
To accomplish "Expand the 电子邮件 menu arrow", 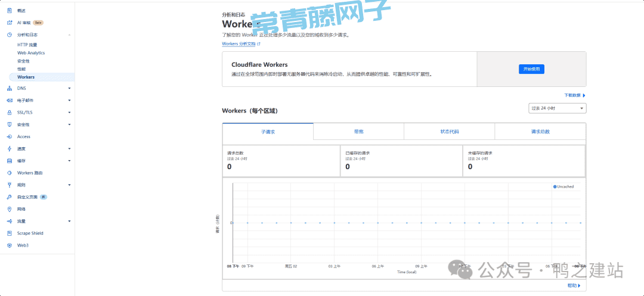I will point(69,101).
